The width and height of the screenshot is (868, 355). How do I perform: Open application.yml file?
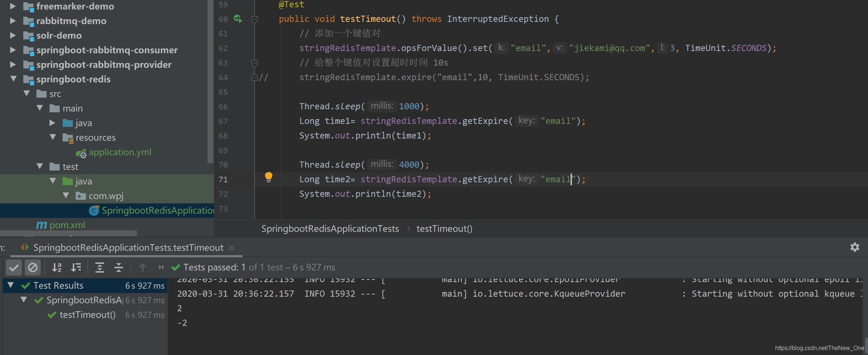click(x=120, y=152)
